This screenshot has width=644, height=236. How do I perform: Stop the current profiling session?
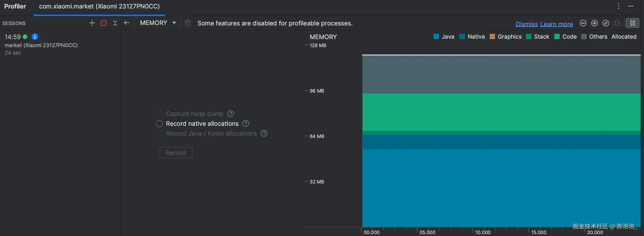(x=103, y=23)
